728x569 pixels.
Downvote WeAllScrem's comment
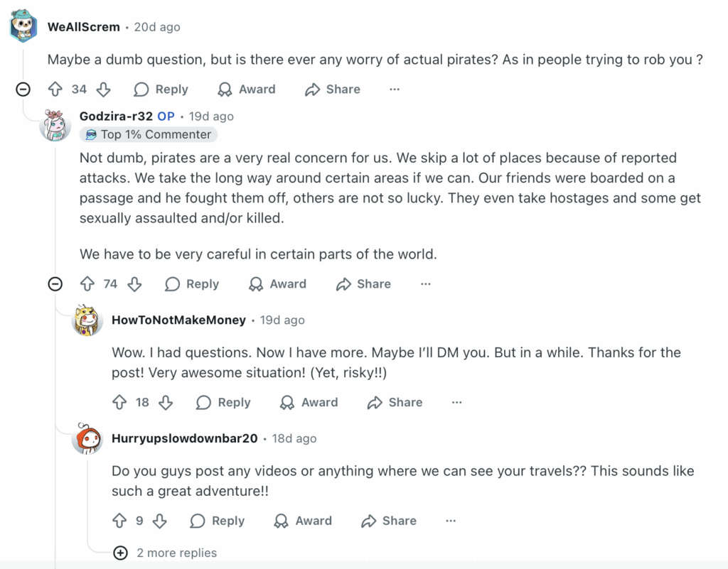(x=103, y=90)
